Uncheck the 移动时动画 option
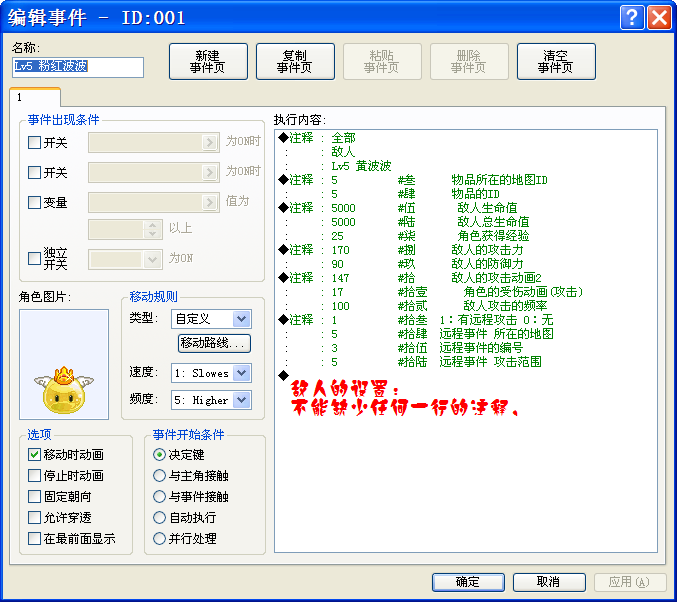This screenshot has width=677, height=602. pyautogui.click(x=34, y=455)
